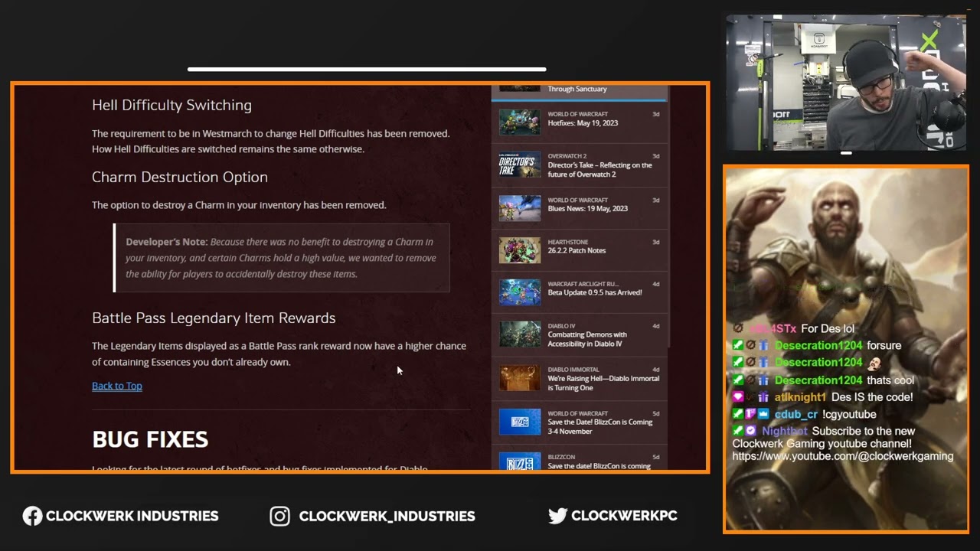Click the Twitter bird icon
Screen dimensions: 980x551
pos(558,516)
